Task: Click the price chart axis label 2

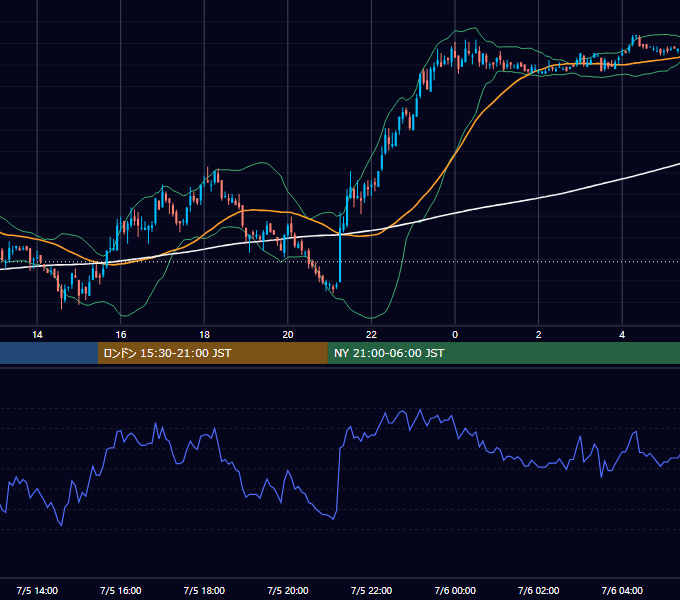Action: (x=539, y=335)
